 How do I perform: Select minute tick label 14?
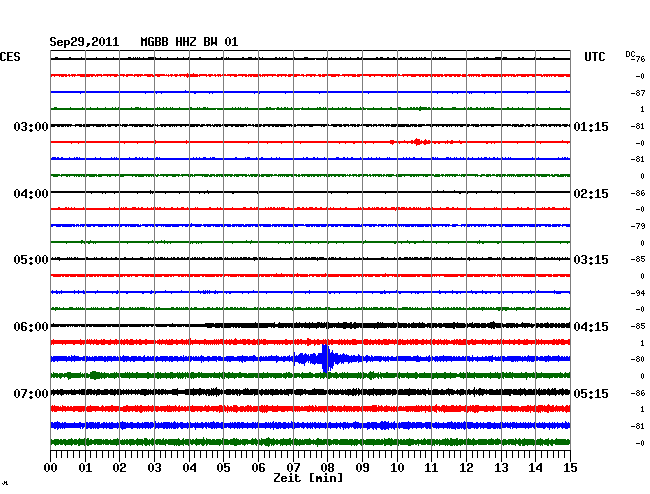coord(535,467)
